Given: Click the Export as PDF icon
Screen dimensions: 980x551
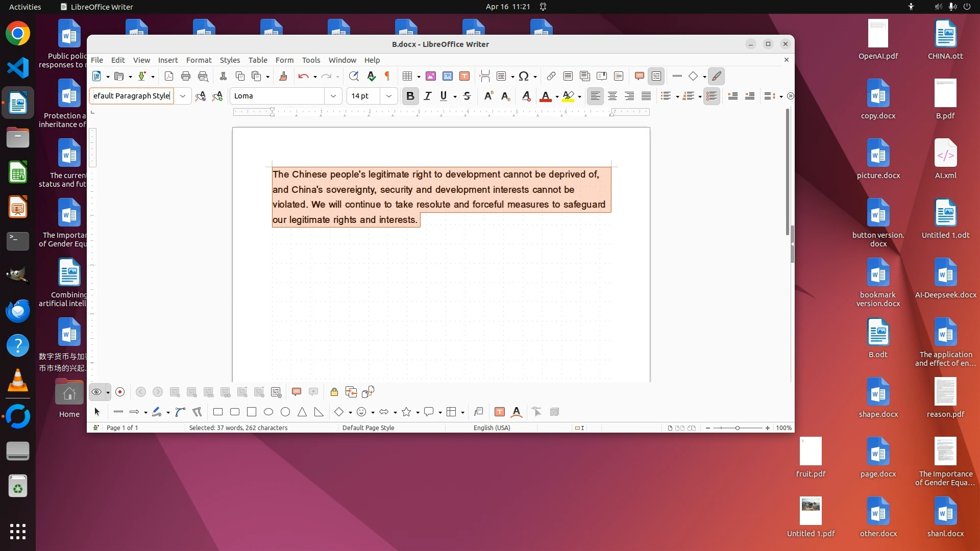Looking at the screenshot, I should click(169, 77).
